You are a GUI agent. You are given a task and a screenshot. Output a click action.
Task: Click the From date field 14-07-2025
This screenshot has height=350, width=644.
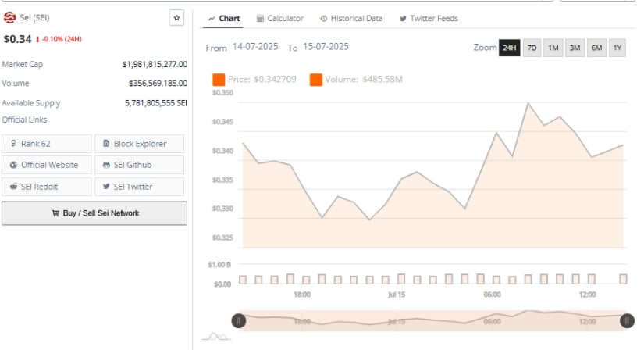(x=255, y=46)
